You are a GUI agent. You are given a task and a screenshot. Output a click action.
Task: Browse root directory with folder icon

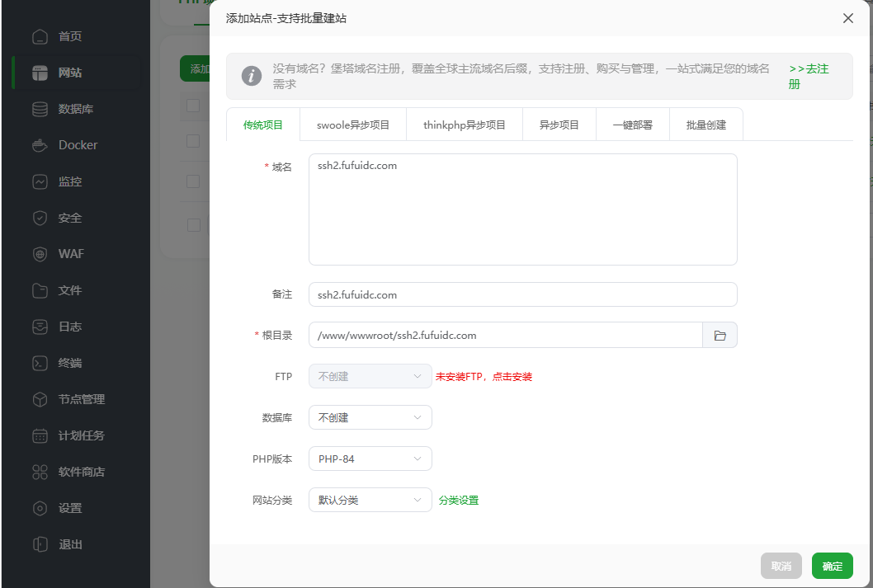[720, 336]
